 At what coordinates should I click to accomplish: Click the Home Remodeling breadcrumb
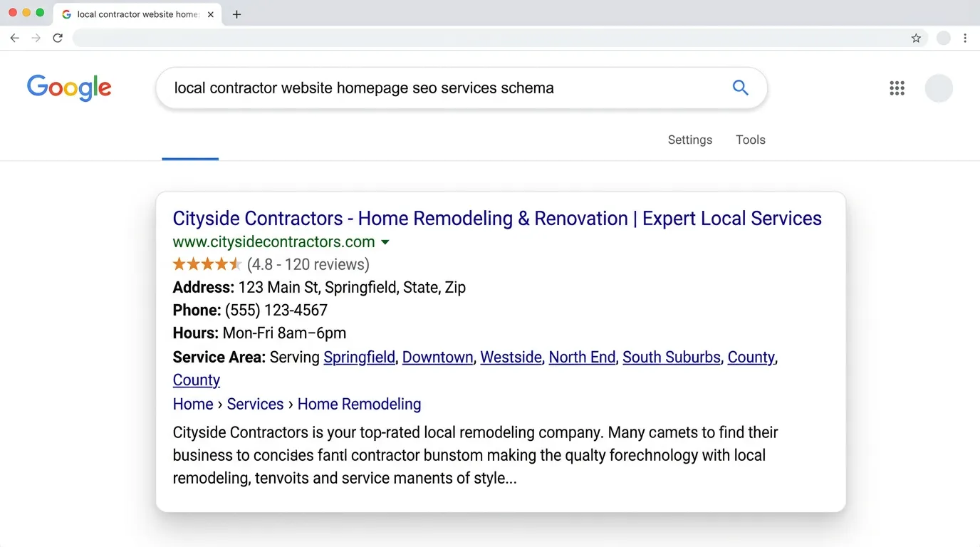359,404
